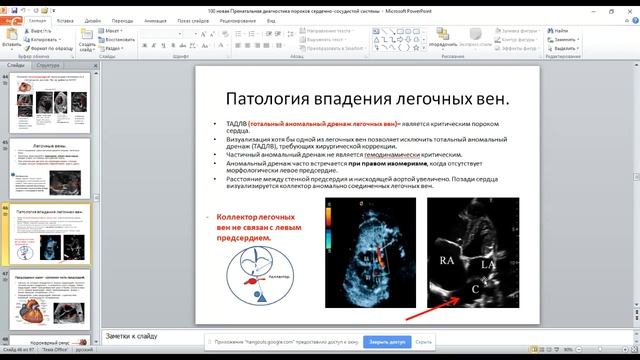Align text left in the paragraph group
The image size is (640, 360).
238,46
